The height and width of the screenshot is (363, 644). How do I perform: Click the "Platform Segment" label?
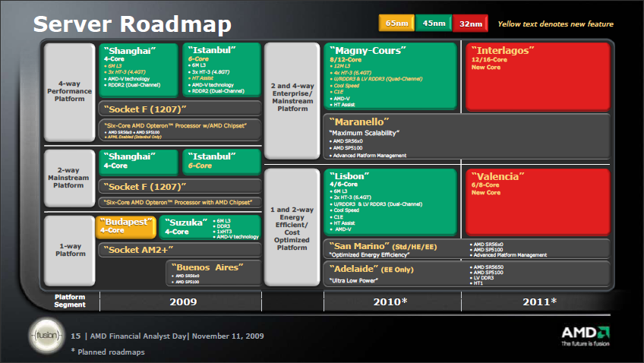[70, 301]
